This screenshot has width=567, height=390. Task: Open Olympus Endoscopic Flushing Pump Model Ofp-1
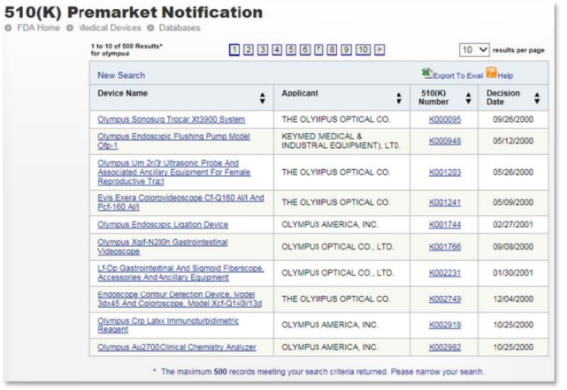pos(174,141)
